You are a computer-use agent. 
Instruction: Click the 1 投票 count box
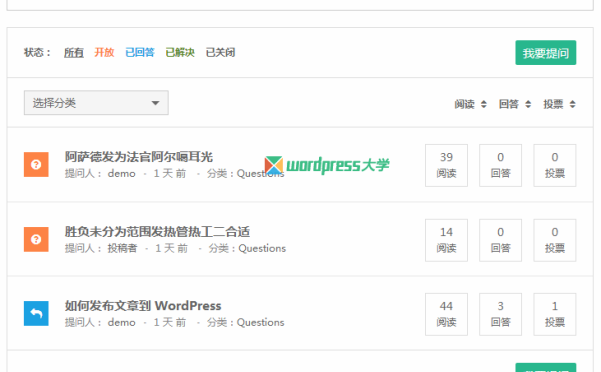(555, 315)
